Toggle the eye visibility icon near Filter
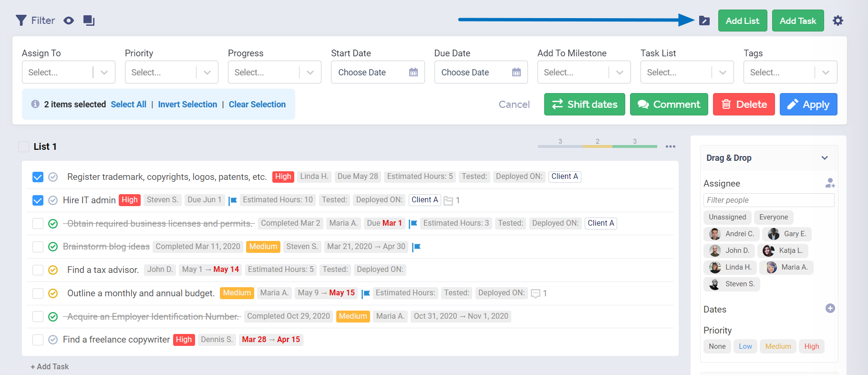Screen dimensions: 868x375 69,21
